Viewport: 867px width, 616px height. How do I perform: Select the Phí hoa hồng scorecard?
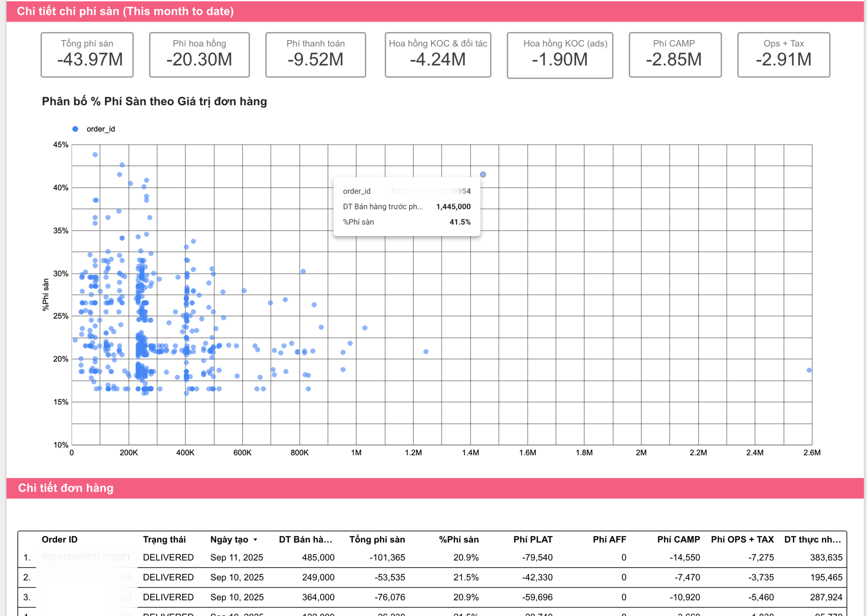point(199,55)
